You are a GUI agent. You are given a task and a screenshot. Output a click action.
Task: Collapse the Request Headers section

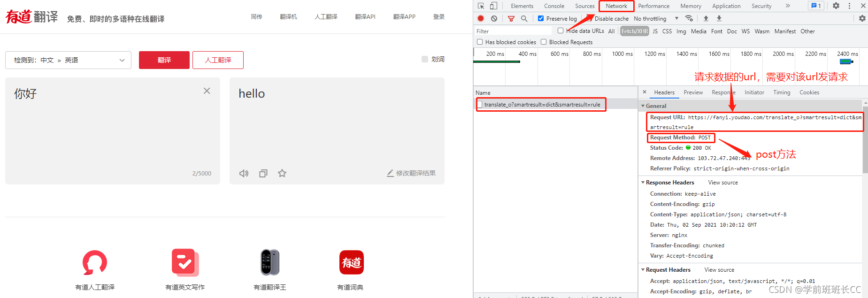pyautogui.click(x=643, y=270)
